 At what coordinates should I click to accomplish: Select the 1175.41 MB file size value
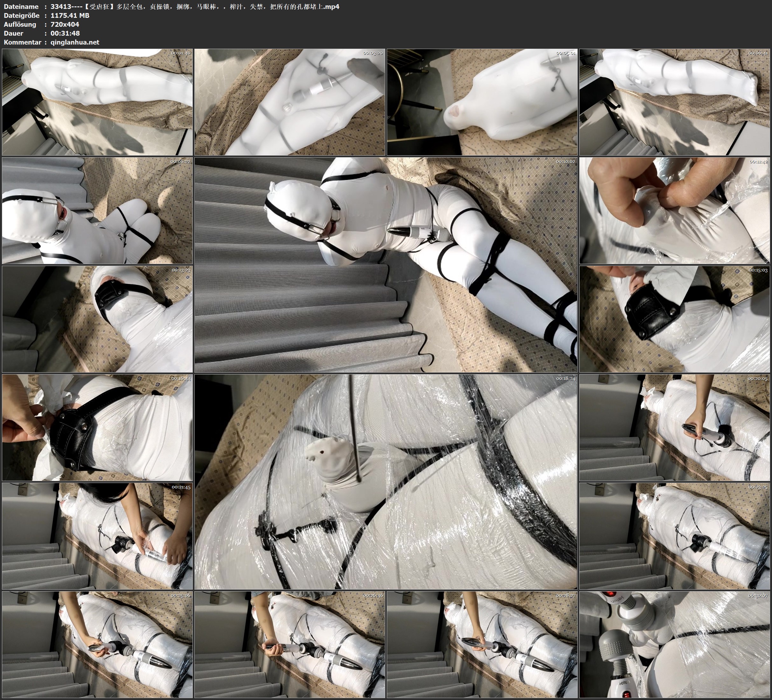click(70, 16)
